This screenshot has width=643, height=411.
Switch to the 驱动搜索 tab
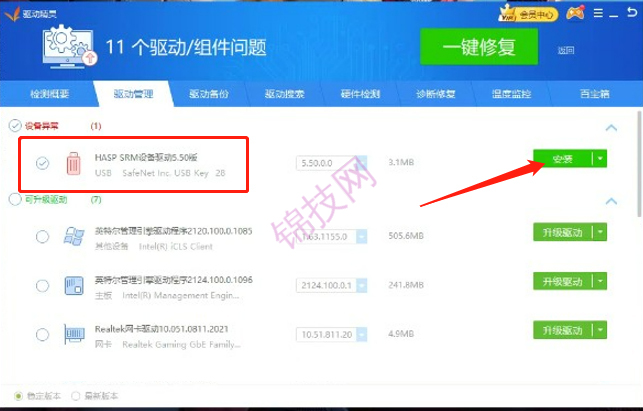[x=285, y=94]
